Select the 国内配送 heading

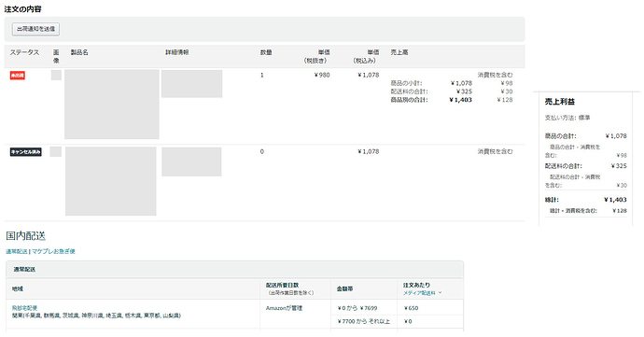pos(25,236)
